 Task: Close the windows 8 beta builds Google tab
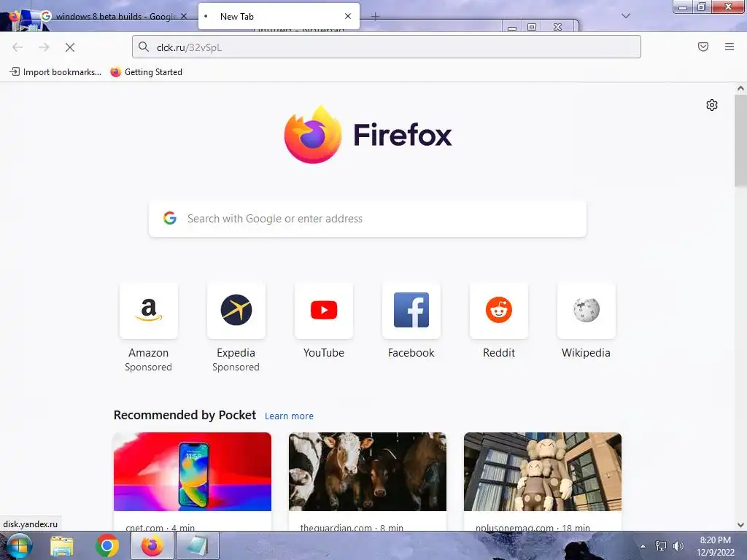point(183,16)
